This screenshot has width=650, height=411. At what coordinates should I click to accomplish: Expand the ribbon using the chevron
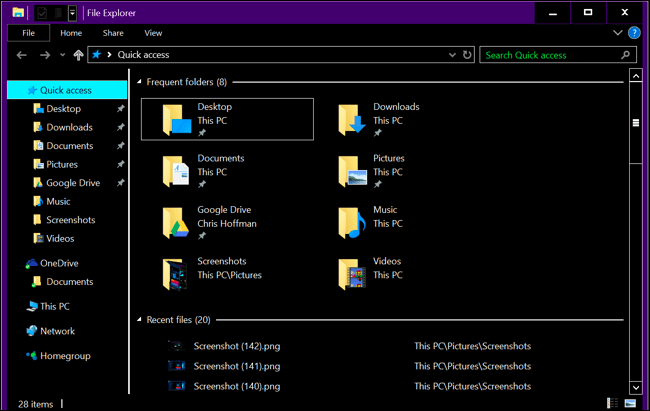tap(617, 32)
